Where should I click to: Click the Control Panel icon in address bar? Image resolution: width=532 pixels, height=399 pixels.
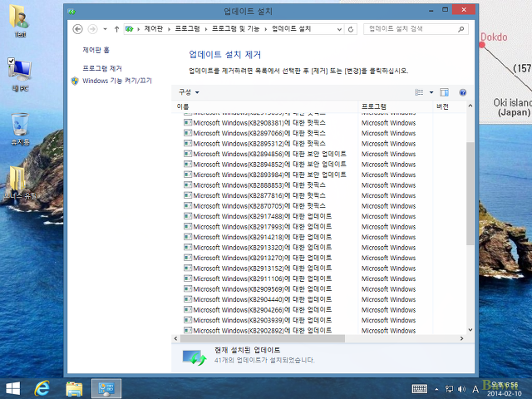(x=130, y=29)
